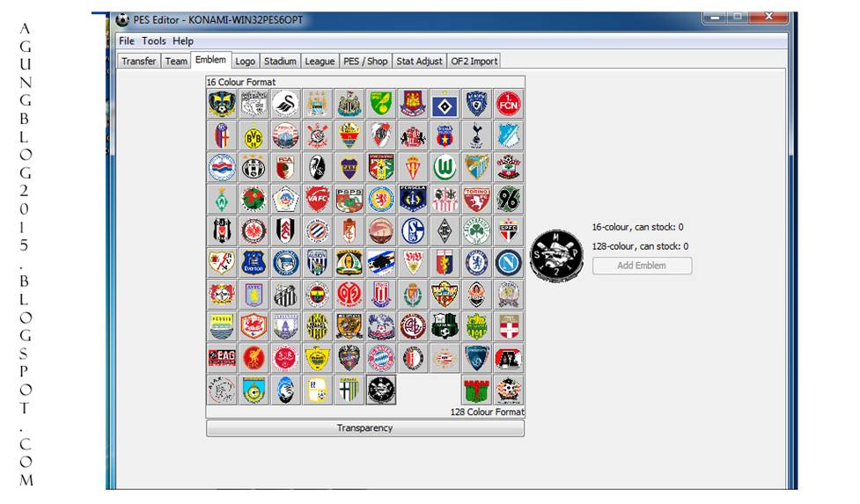The height and width of the screenshot is (504, 860).
Task: Click the Add Emblem button
Action: point(642,266)
